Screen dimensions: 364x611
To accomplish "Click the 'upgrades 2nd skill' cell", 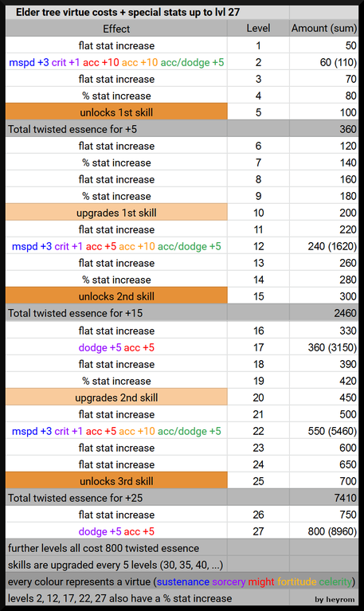I will (x=116, y=398).
